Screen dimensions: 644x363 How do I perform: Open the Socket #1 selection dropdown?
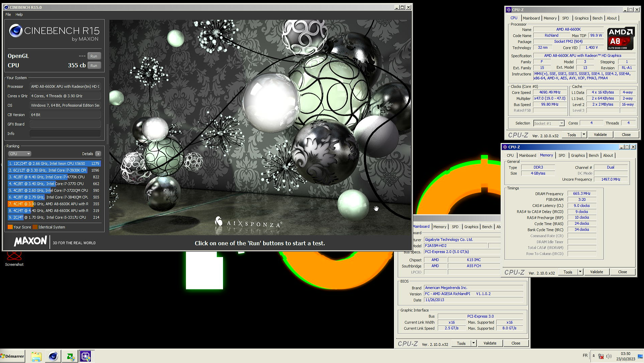[549, 123]
